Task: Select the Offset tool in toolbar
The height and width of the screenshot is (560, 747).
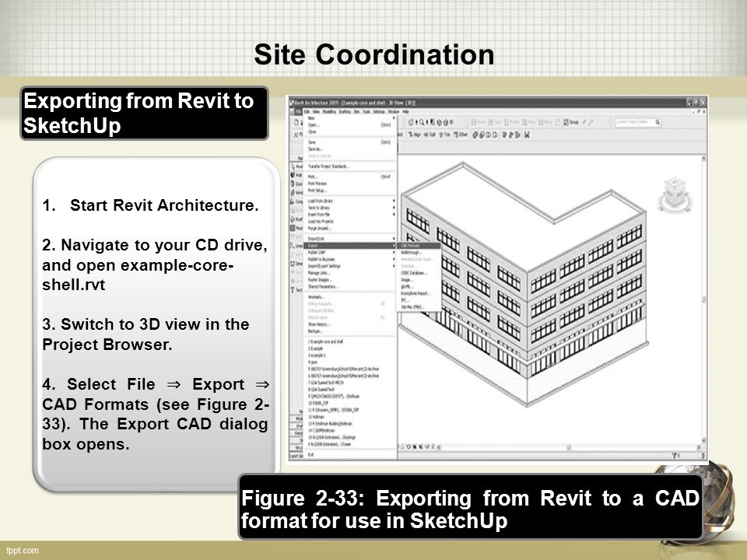Action: 460,135
